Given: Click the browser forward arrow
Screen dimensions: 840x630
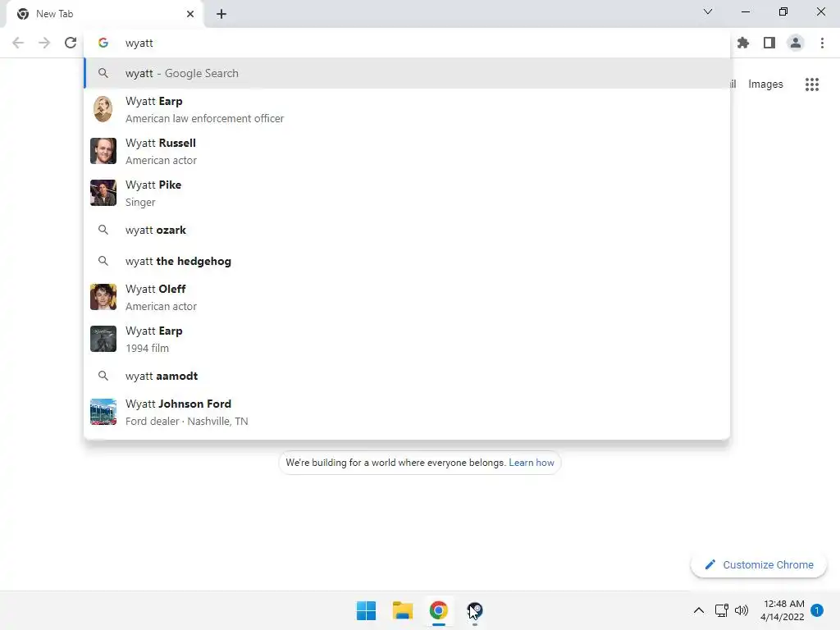Looking at the screenshot, I should pos(44,43).
